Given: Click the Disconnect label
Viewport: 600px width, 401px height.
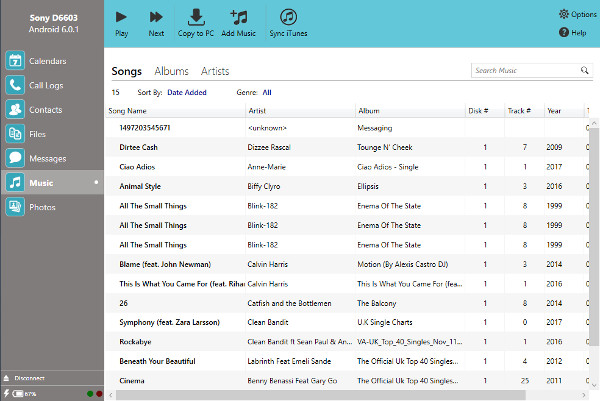Looking at the screenshot, I should point(29,378).
